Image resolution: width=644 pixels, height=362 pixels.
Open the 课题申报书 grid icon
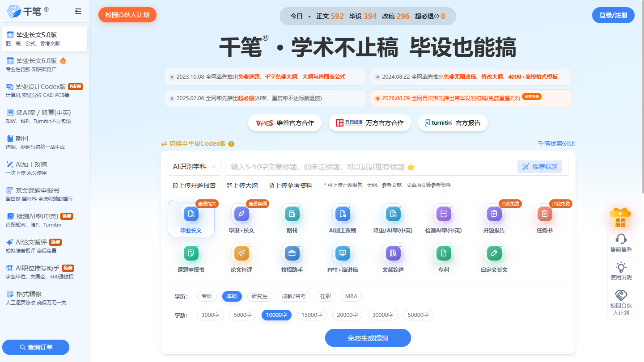click(191, 253)
